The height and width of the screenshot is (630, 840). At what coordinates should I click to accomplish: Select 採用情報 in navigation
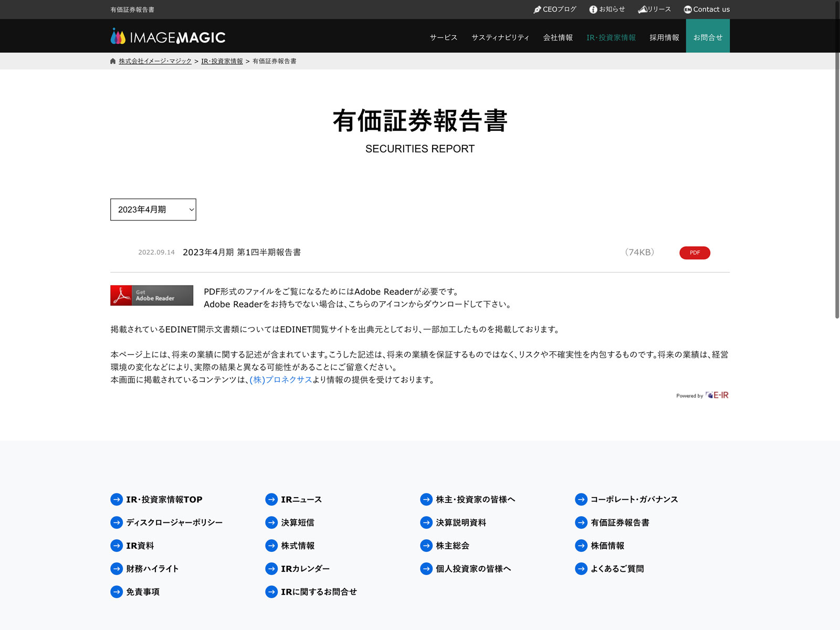(x=664, y=37)
